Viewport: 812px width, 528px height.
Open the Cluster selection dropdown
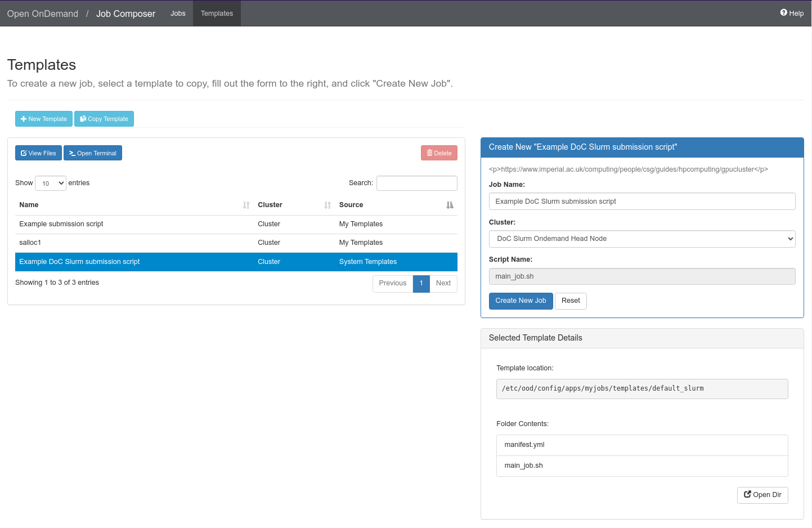(x=642, y=239)
